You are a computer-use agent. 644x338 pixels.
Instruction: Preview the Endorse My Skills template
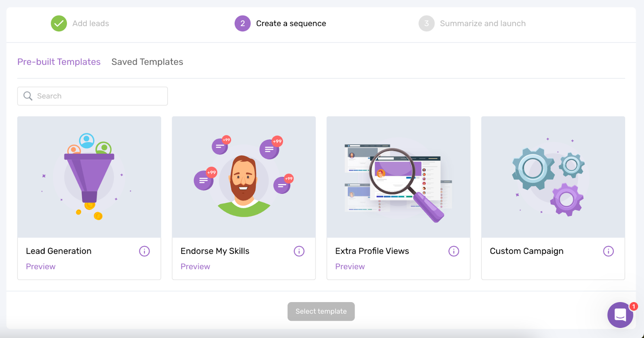(195, 266)
